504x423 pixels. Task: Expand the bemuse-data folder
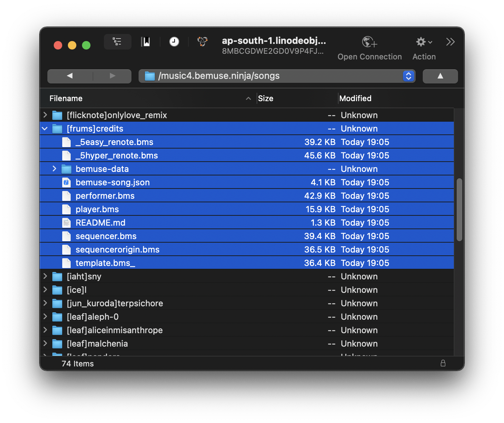[55, 169]
